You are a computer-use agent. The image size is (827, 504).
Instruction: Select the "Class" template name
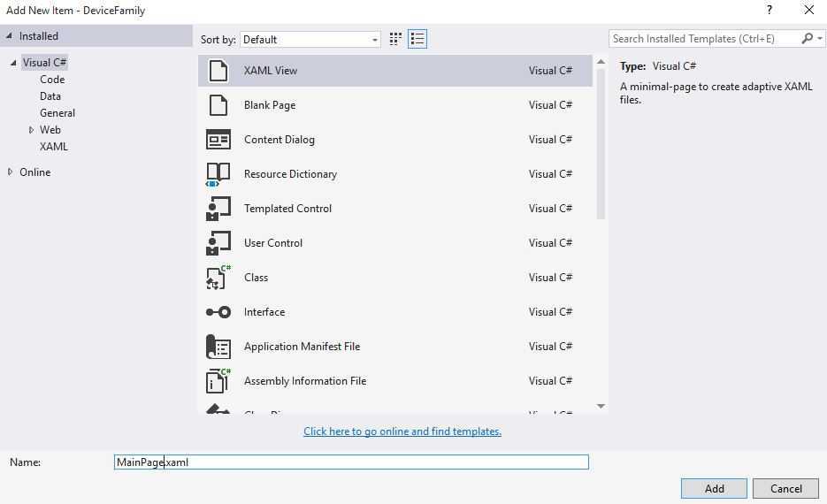(256, 278)
